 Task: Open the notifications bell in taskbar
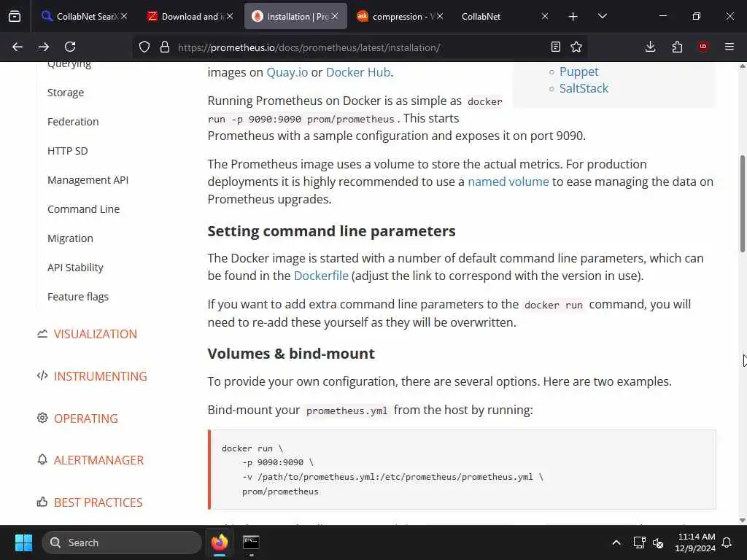coord(727,542)
